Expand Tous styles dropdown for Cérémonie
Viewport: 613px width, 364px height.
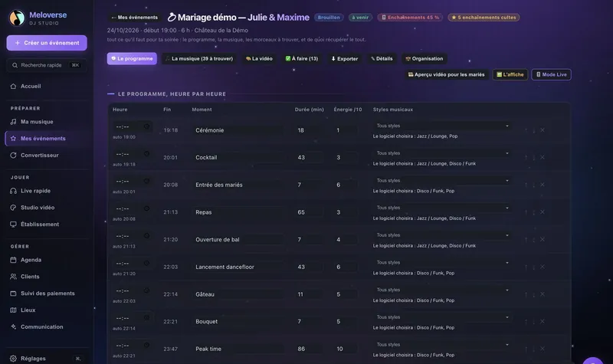coord(443,126)
